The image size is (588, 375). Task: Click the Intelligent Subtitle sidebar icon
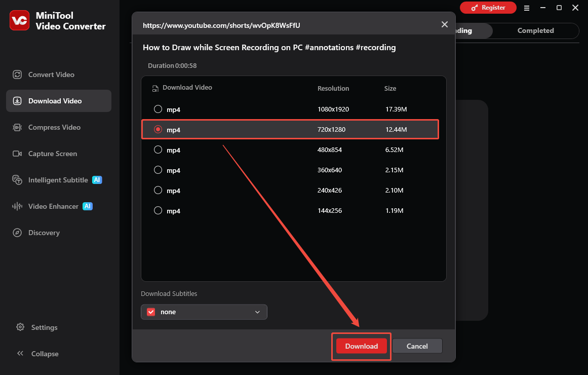pyautogui.click(x=17, y=180)
